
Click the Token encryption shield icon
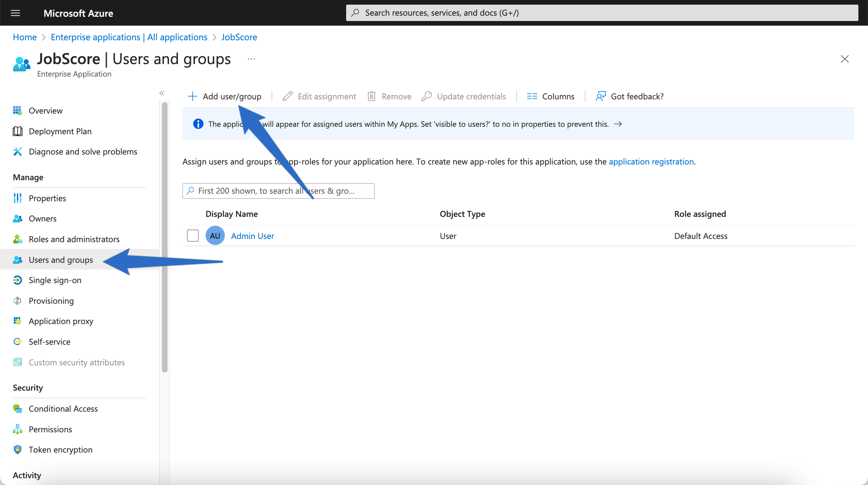(x=17, y=450)
